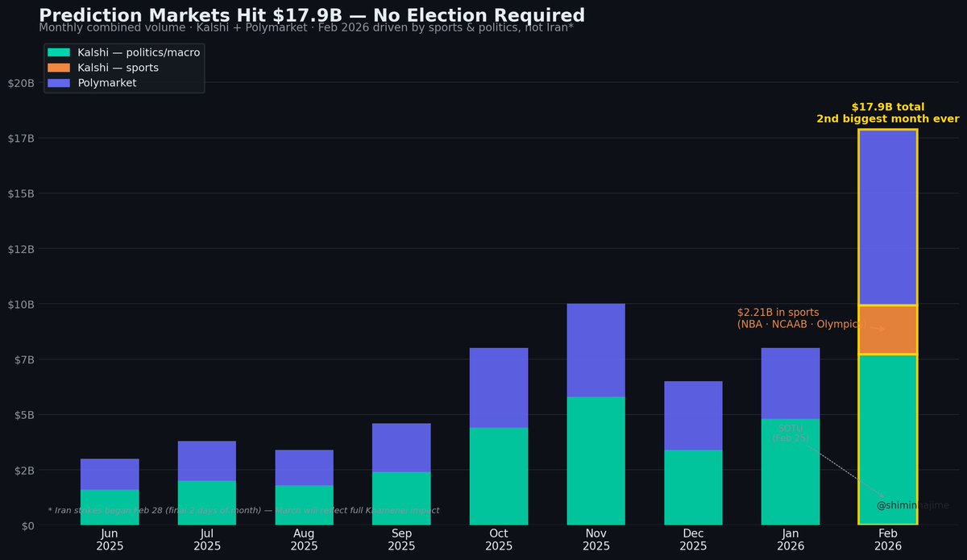Click the purple Polymarket legend swatch
This screenshot has width=967, height=560.
coord(59,83)
